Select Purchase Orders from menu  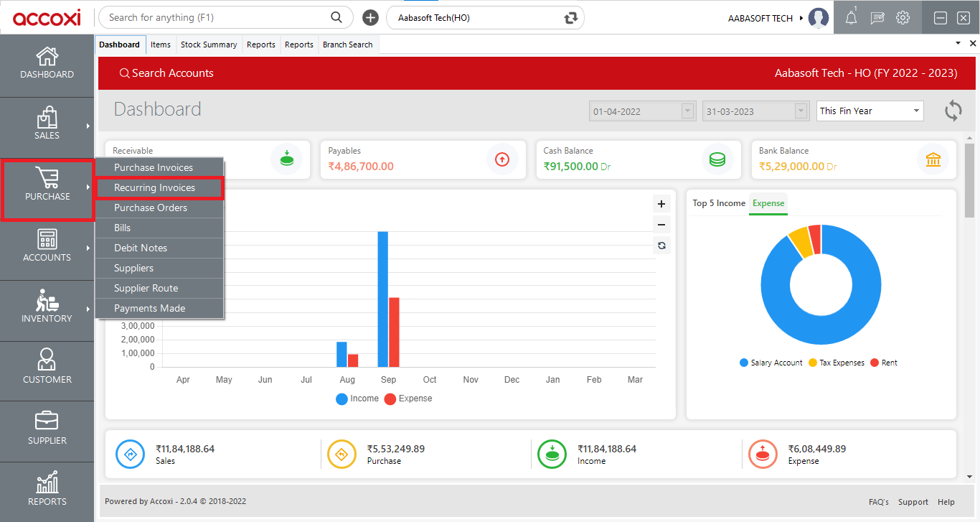pyautogui.click(x=159, y=208)
